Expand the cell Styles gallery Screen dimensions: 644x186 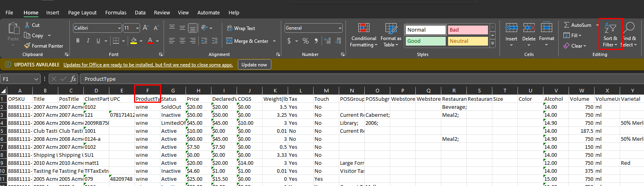click(493, 43)
